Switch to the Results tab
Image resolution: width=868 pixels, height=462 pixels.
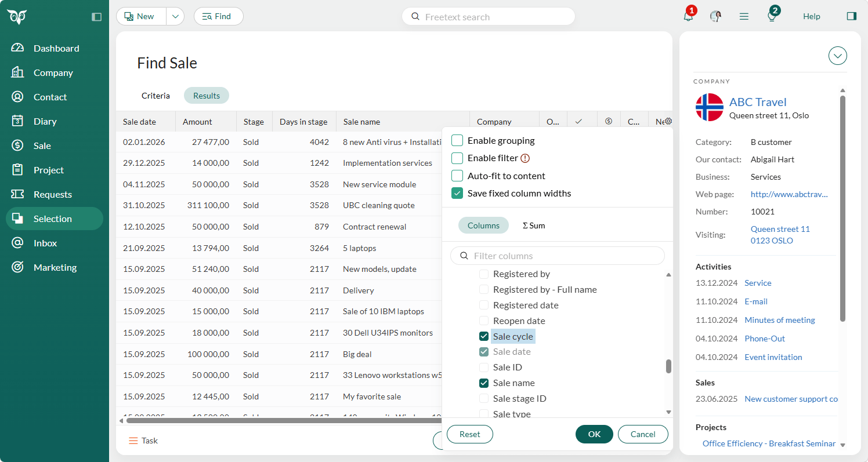click(x=207, y=96)
